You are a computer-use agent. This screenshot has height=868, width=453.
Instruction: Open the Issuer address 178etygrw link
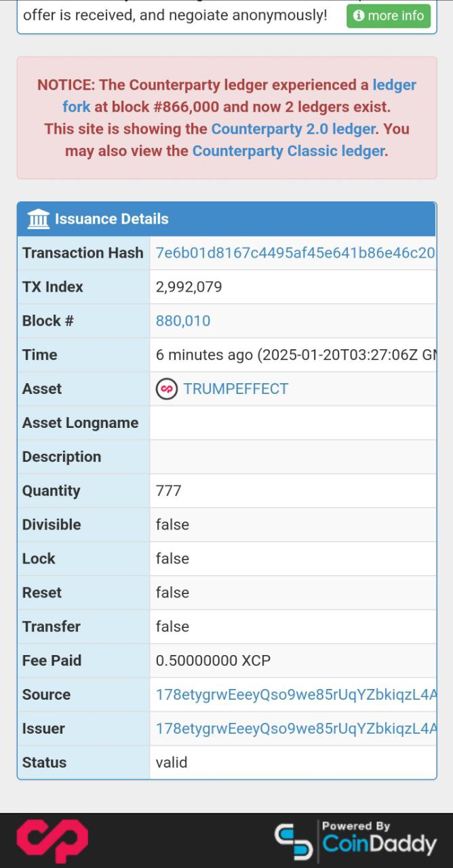pos(296,728)
